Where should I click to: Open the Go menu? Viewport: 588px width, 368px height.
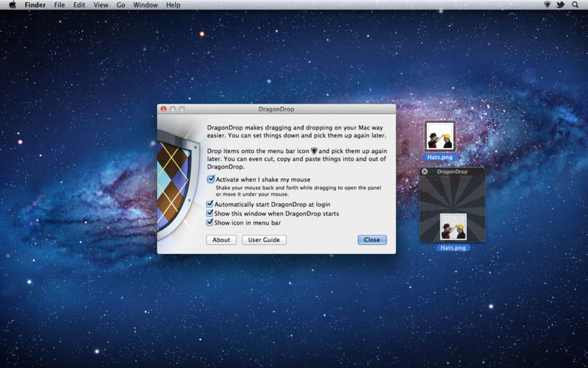point(121,5)
